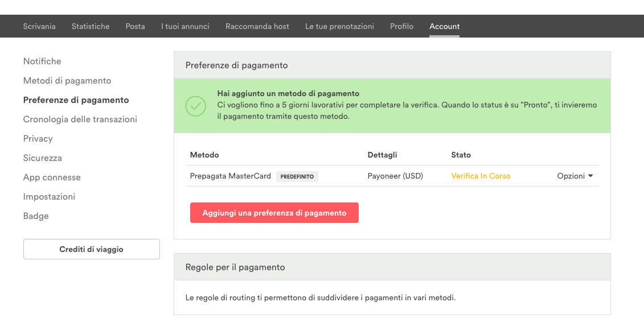Image resolution: width=644 pixels, height=335 pixels.
Task: Open App connesse sidebar link
Action: (x=52, y=177)
